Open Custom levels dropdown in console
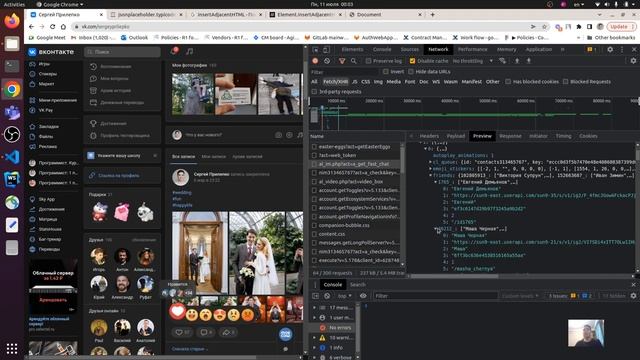 [x=520, y=296]
